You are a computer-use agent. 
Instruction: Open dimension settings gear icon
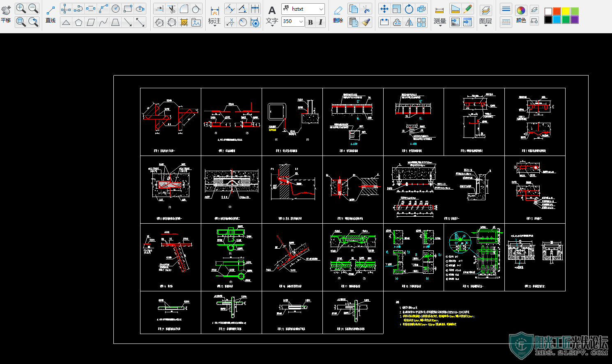255,22
